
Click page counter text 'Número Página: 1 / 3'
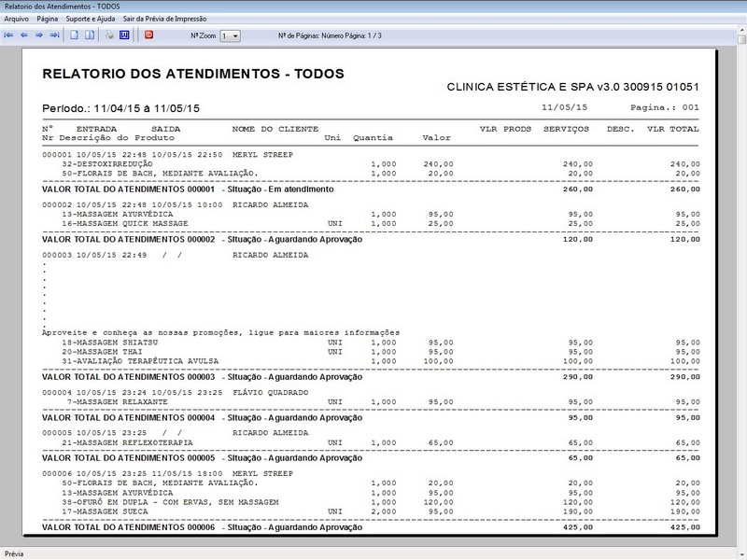(352, 35)
